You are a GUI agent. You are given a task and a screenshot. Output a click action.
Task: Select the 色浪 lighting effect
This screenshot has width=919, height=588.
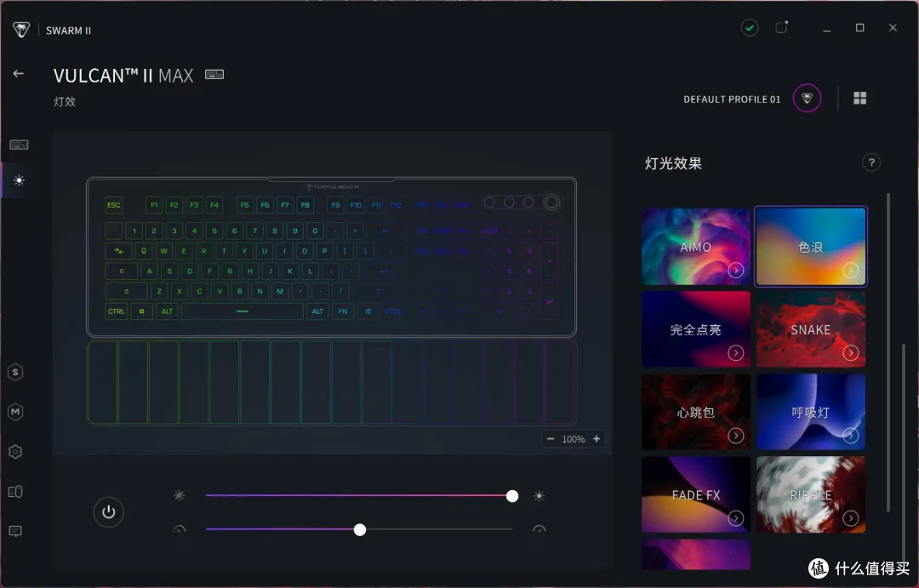(x=811, y=246)
